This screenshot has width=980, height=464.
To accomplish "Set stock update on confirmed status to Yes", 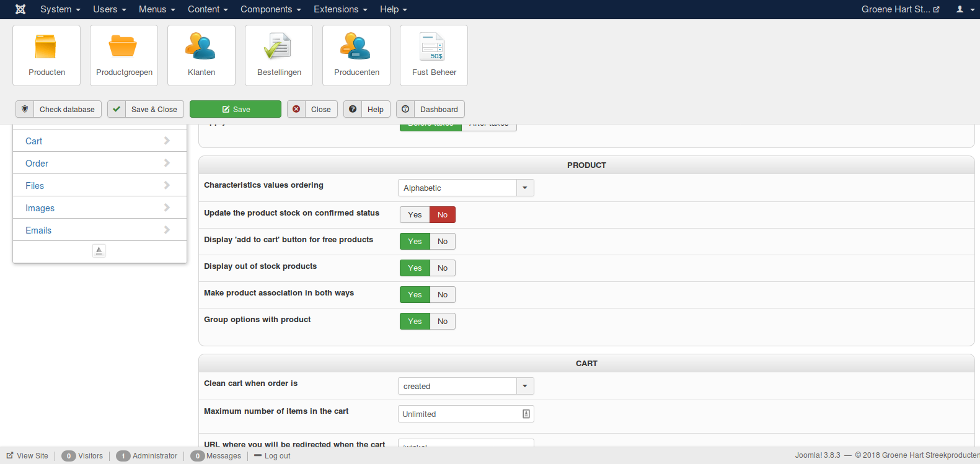I will pyautogui.click(x=415, y=215).
